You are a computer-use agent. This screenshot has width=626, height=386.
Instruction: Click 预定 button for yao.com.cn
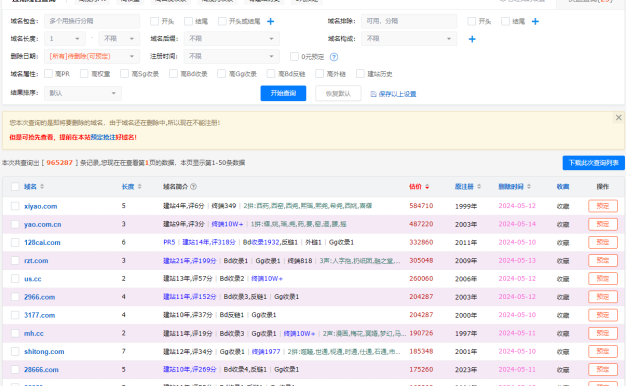(603, 224)
